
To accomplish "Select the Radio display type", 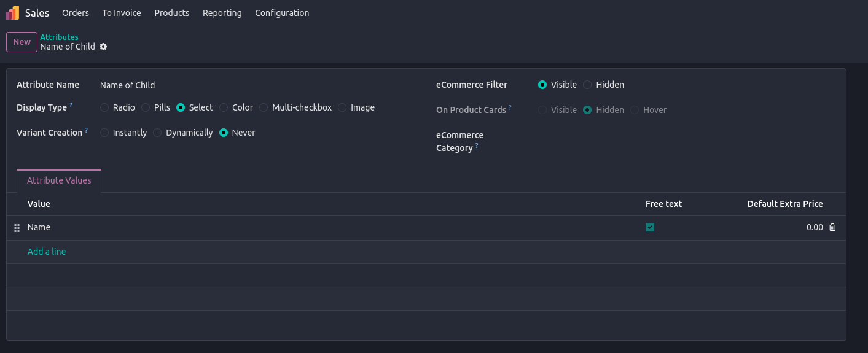I will click(104, 107).
